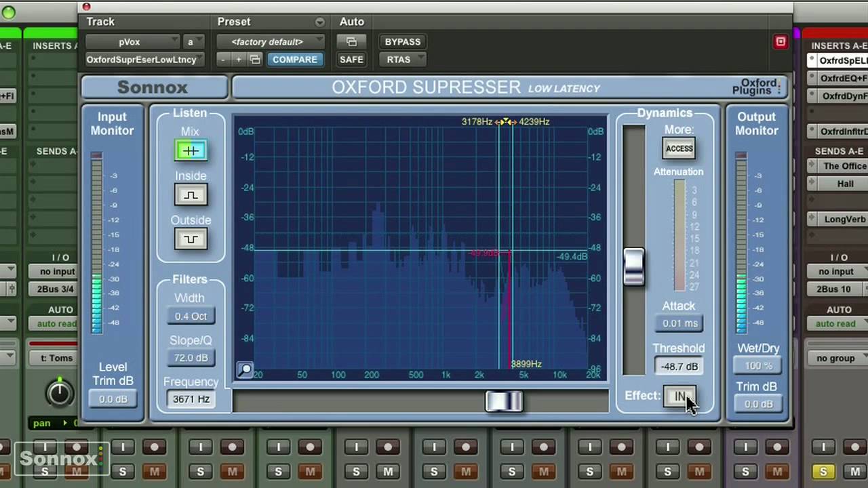Click the 'auto read' button on right channel

coord(835,324)
